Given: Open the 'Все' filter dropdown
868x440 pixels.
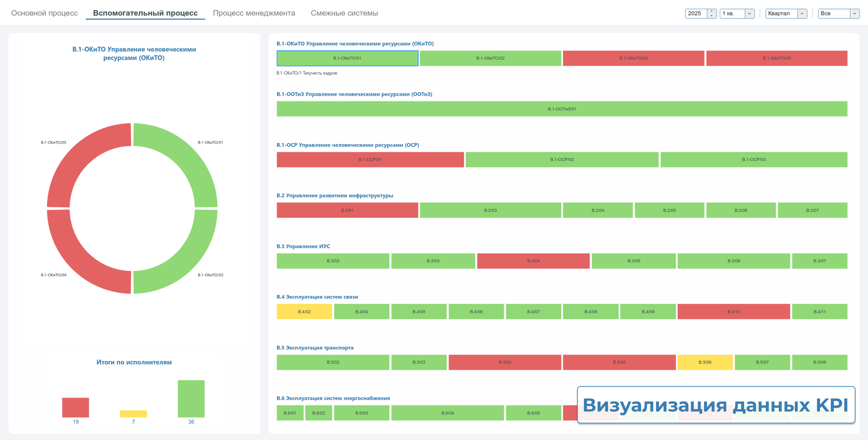Looking at the screenshot, I should 854,14.
